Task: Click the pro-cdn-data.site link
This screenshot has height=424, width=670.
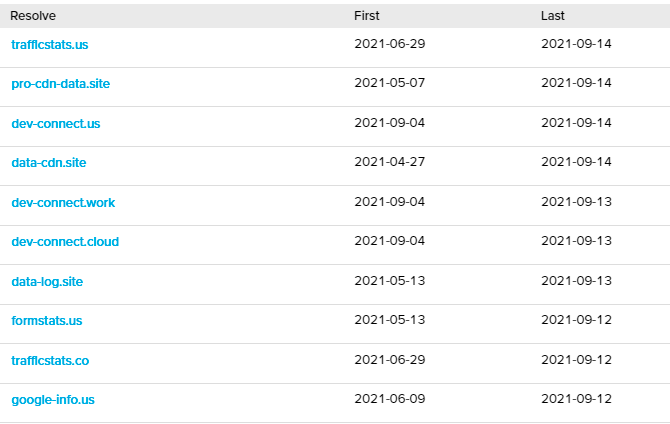Action: (x=60, y=84)
